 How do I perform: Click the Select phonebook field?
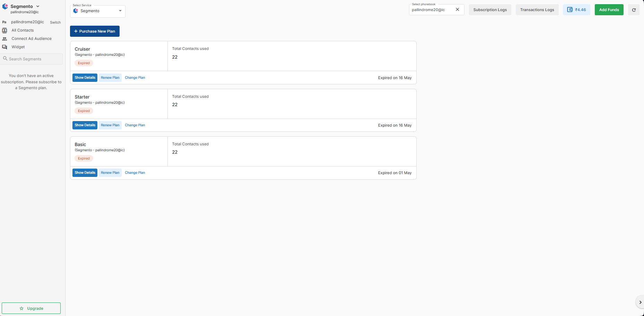pyautogui.click(x=437, y=10)
